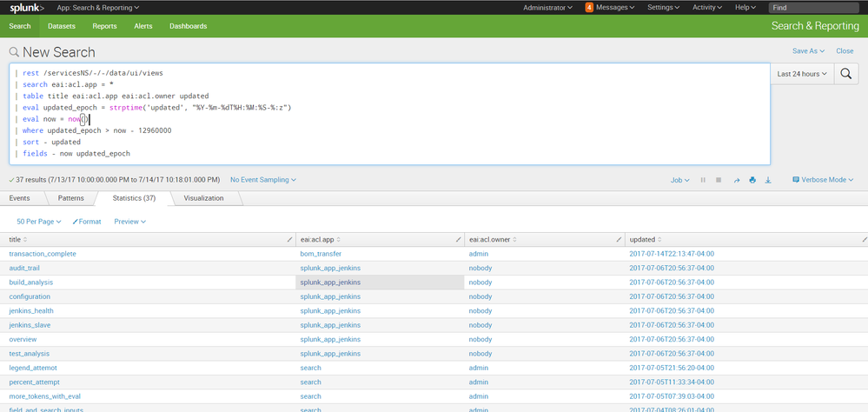Screen dimensions: 868x412
Task: Click in the Find search box
Action: pos(814,8)
